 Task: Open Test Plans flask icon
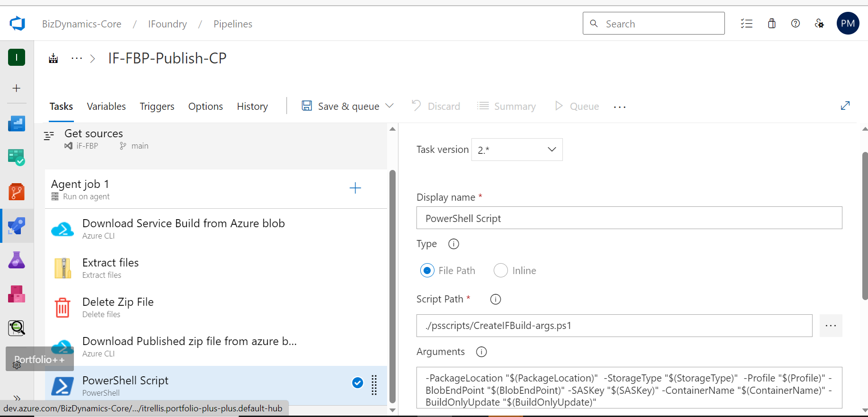(x=17, y=260)
